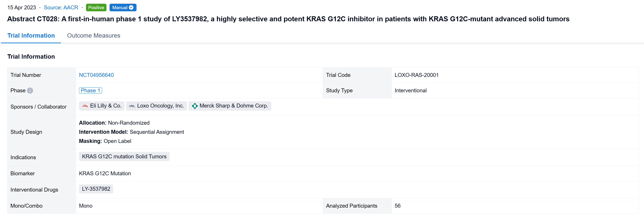Screen dimensions: 644x220
Task: Click the Loxo Oncology logo icon
Action: coord(132,106)
